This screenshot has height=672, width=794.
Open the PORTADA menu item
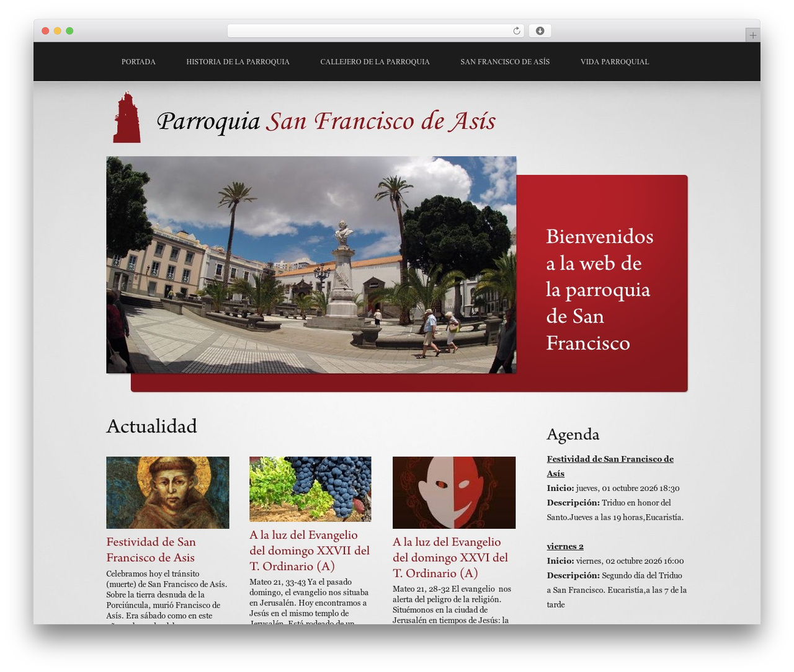138,62
